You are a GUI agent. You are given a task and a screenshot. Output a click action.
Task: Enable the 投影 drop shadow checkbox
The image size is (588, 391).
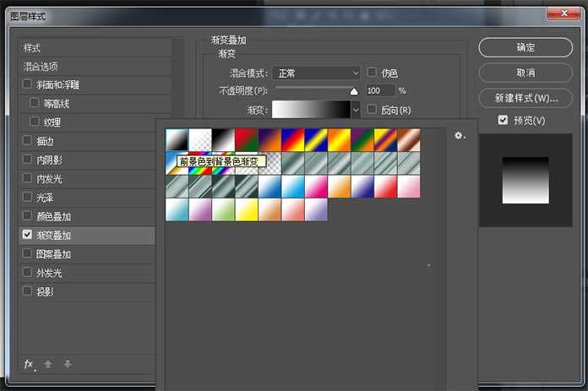(x=28, y=291)
